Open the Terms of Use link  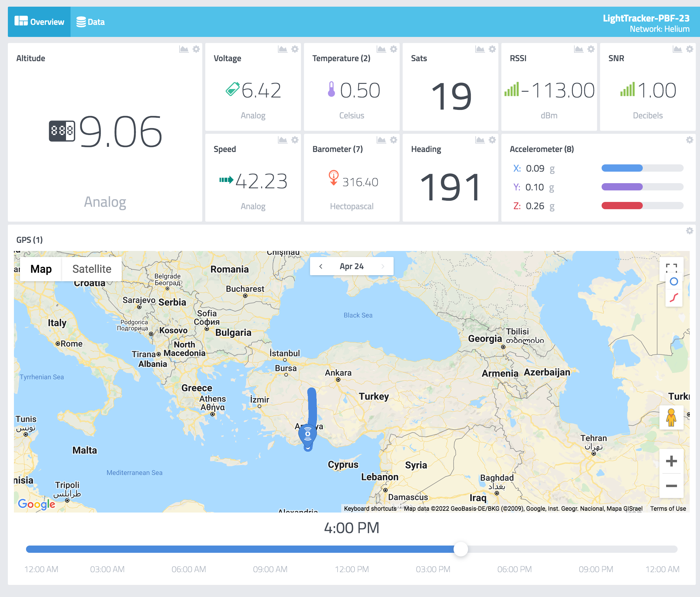(668, 509)
